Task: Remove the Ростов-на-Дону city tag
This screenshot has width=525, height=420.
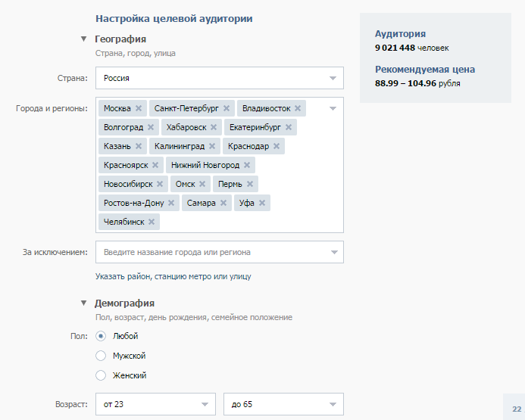Action: (x=171, y=203)
